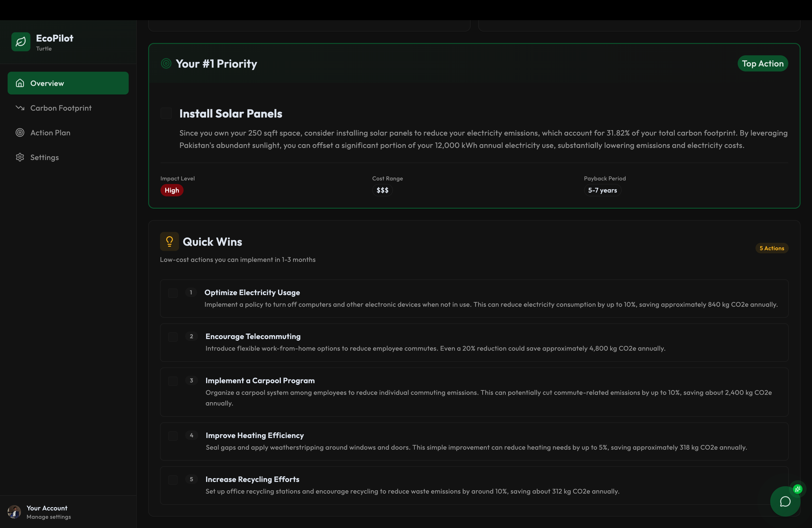Click the Action Plan target icon
Screen dimensions: 812x528
[x=20, y=133]
